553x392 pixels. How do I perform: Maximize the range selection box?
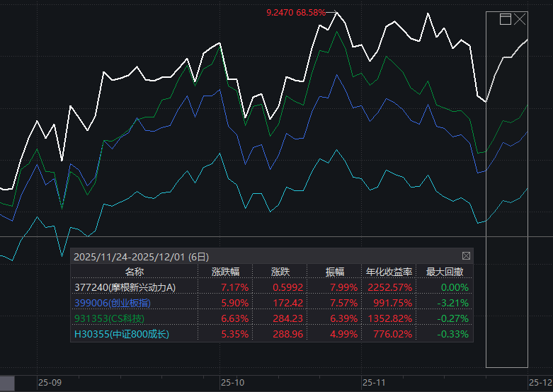pyautogui.click(x=506, y=19)
